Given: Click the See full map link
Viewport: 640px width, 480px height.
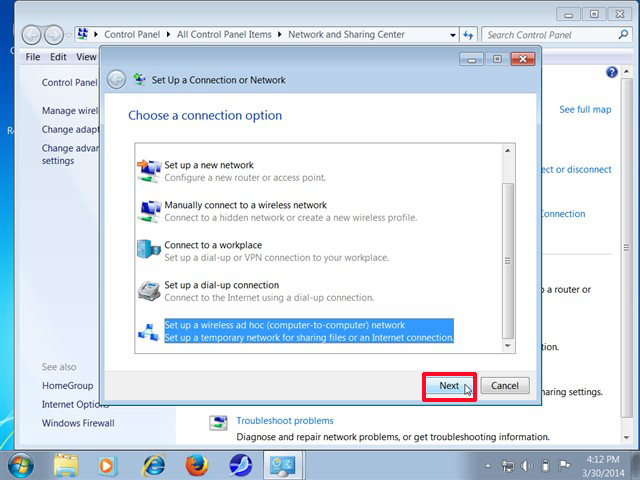Looking at the screenshot, I should [x=585, y=109].
